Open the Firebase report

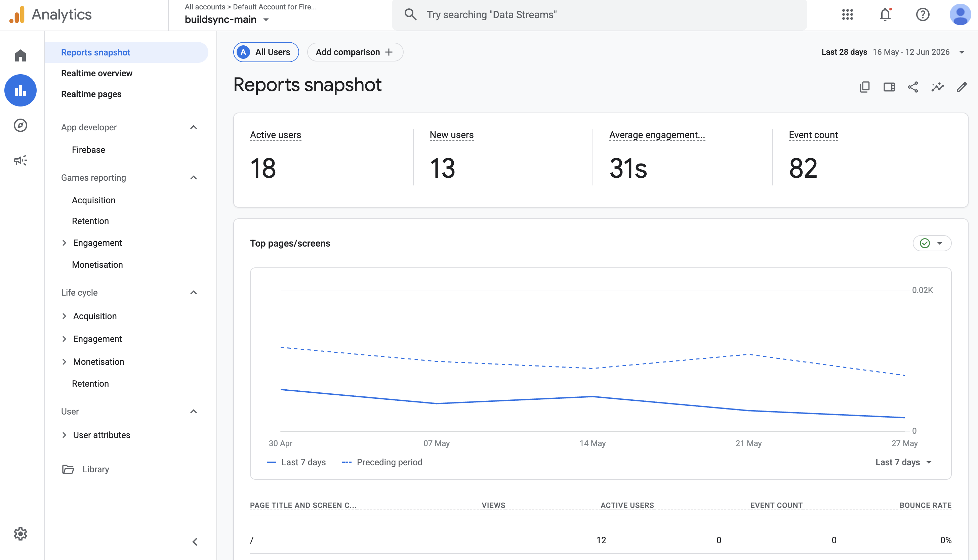[88, 149]
